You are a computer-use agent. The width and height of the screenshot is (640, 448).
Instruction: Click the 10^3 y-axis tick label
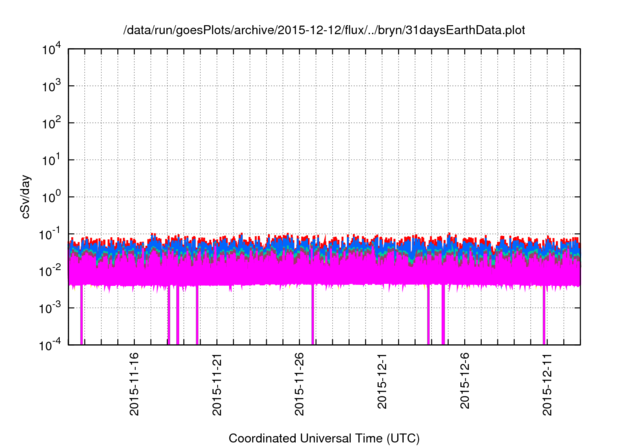pos(51,86)
